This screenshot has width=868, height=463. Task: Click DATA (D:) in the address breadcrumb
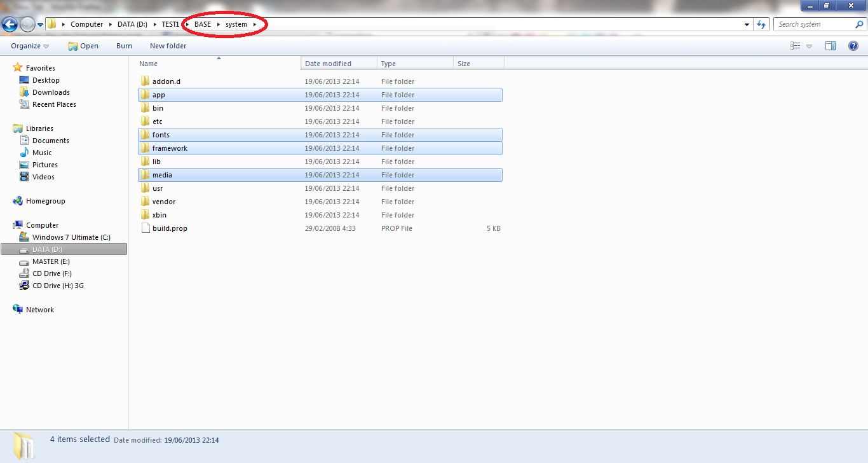pos(132,24)
